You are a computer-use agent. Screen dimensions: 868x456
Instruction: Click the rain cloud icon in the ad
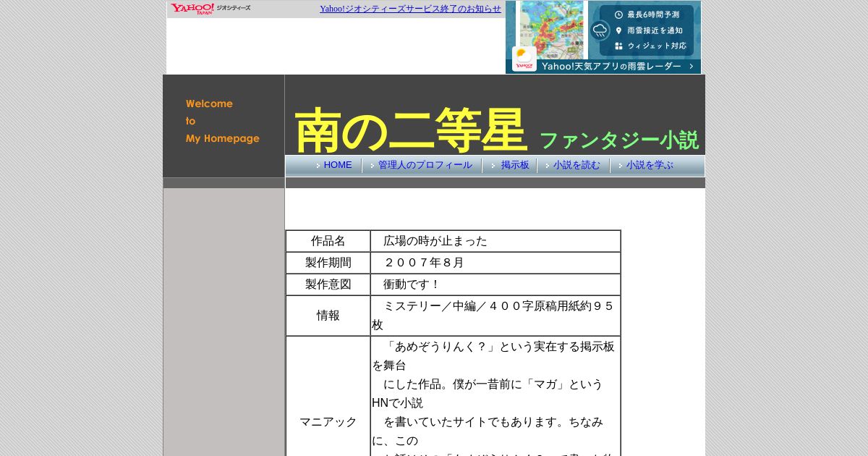(x=600, y=30)
